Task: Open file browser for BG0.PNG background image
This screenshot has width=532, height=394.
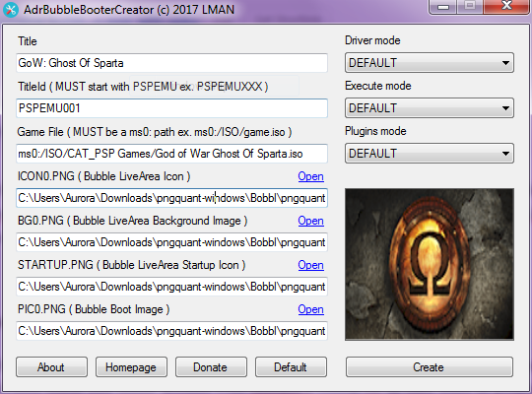Action: point(310,221)
